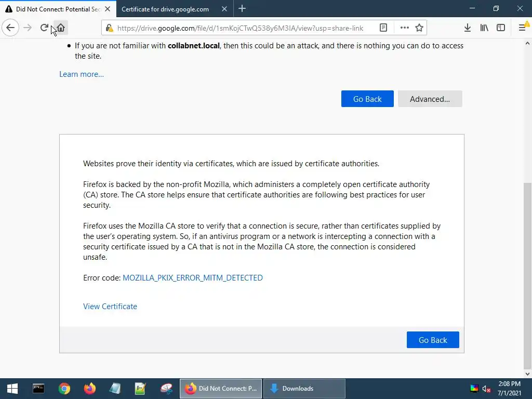The height and width of the screenshot is (399, 532).
Task: Open the Learn more link
Action: click(82, 74)
